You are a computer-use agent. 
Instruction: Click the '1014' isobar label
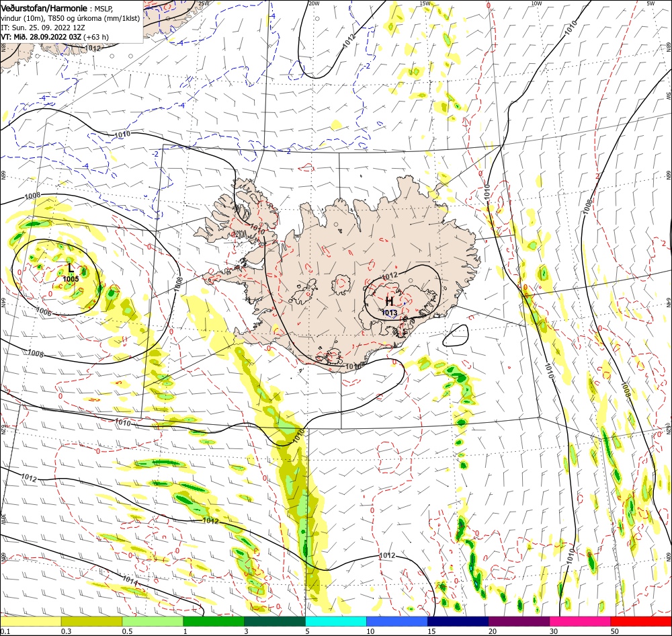coord(130,581)
